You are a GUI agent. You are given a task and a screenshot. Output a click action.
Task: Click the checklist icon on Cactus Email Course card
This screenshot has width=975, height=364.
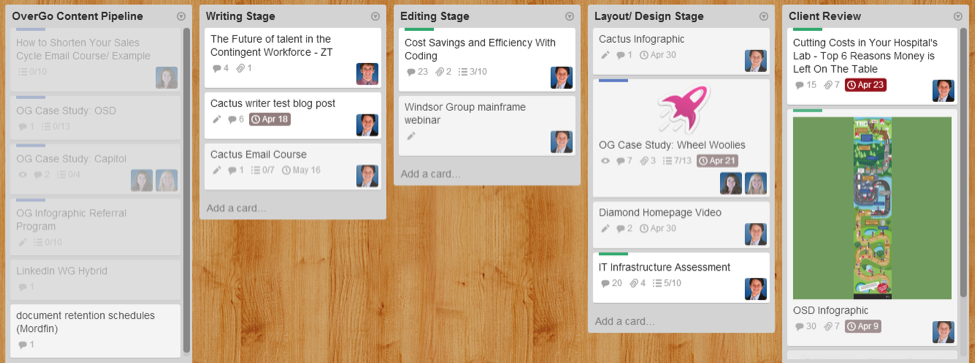(x=255, y=170)
